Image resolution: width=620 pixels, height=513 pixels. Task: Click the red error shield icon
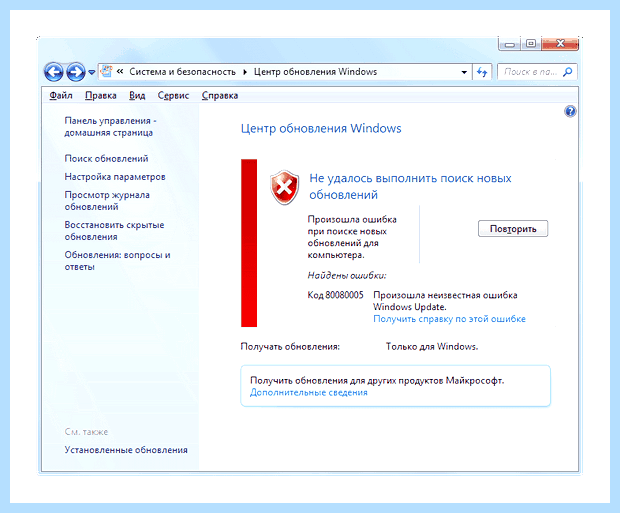pyautogui.click(x=284, y=187)
